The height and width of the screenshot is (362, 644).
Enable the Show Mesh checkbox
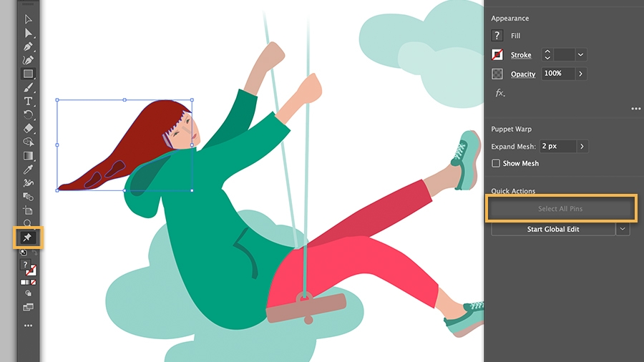[x=496, y=163]
